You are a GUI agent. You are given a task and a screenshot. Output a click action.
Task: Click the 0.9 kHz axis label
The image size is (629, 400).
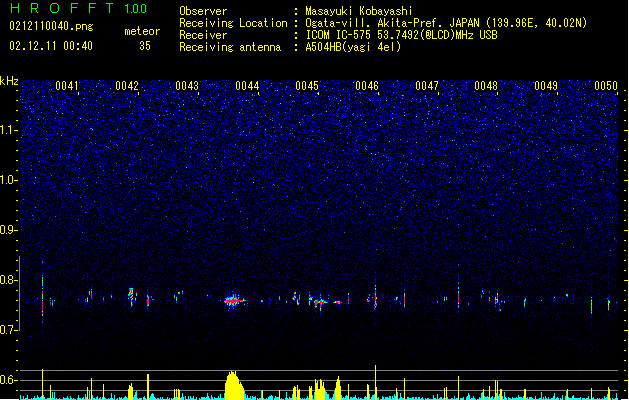tap(8, 230)
